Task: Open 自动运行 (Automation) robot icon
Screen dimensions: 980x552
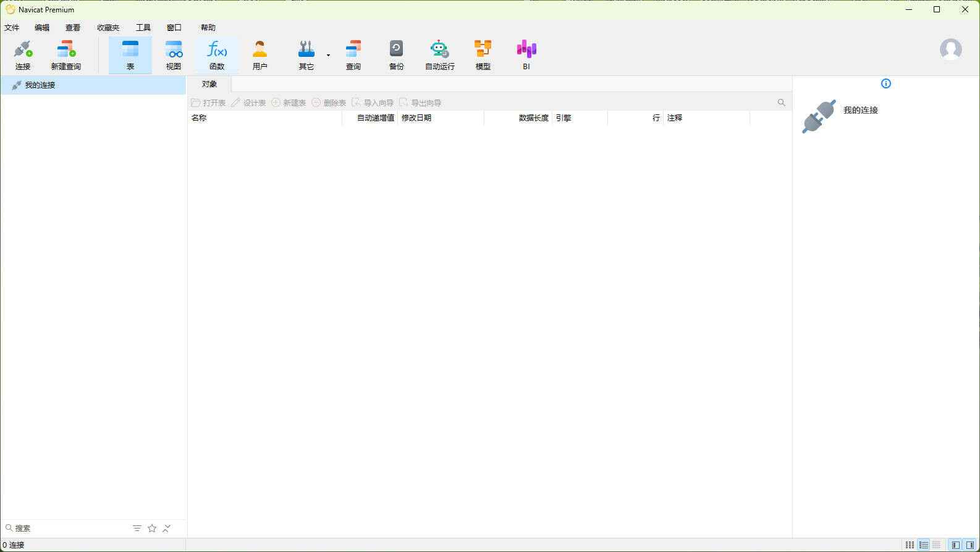Action: [440, 55]
